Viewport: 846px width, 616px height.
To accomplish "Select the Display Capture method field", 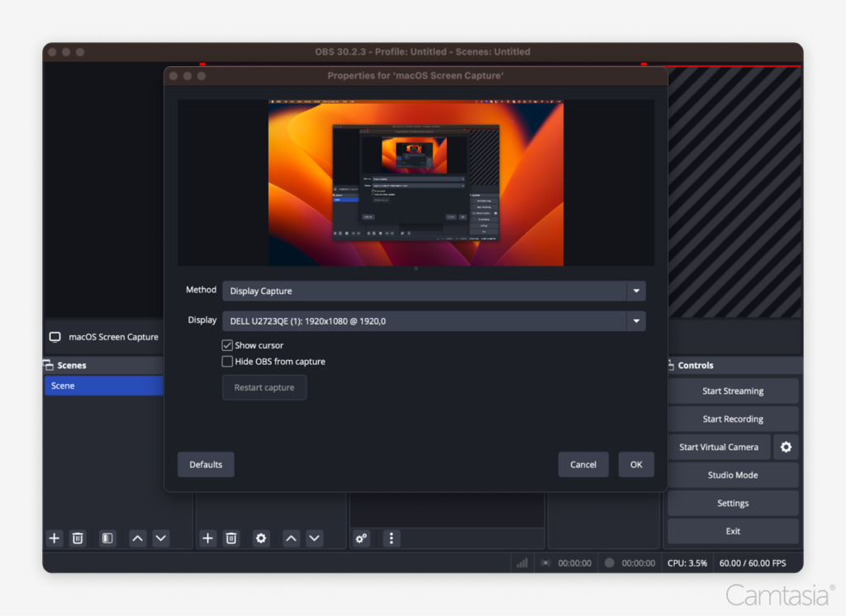I will point(434,291).
